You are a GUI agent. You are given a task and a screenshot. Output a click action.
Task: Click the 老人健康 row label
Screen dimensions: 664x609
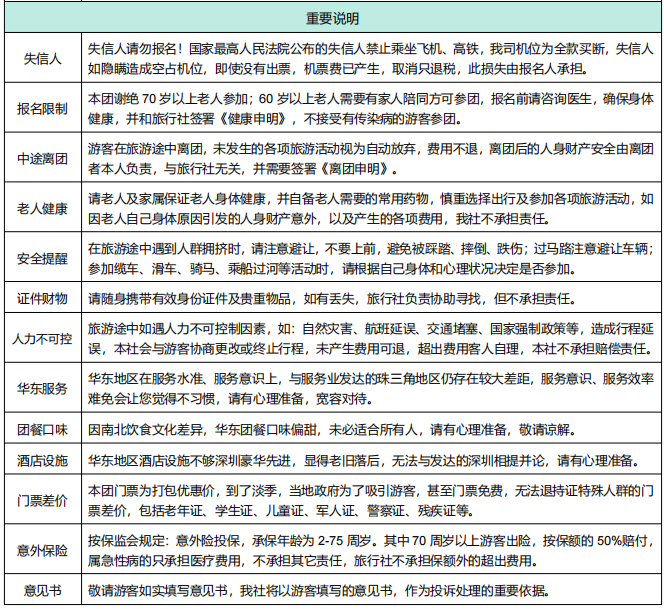click(42, 208)
